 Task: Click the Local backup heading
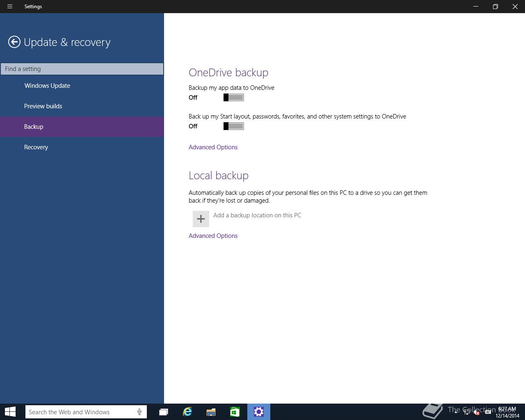219,176
